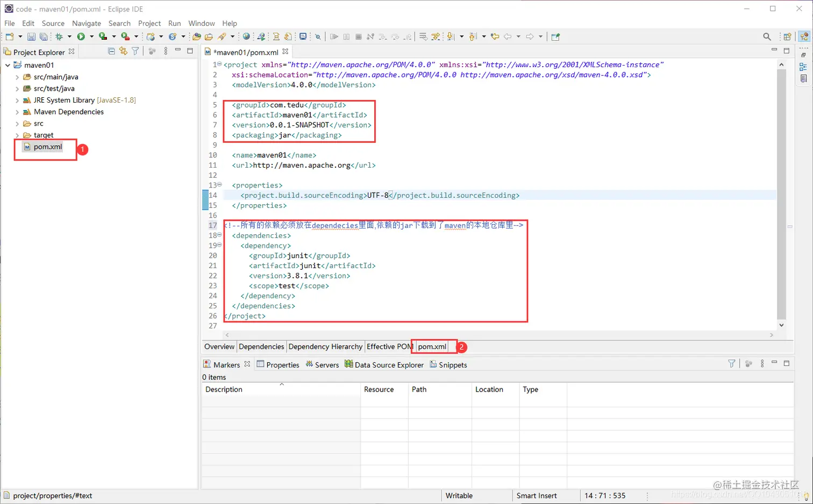Open the Debug button dropdown arrow
This screenshot has width=813, height=504.
coord(69,37)
